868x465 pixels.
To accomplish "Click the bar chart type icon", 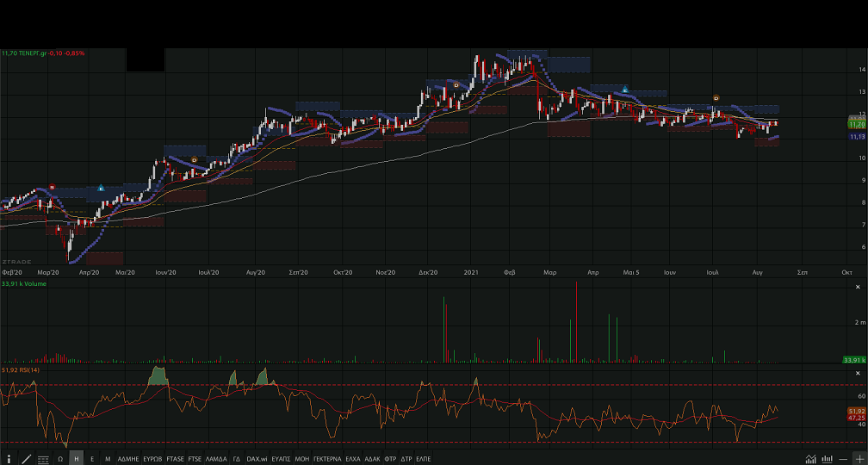I will coord(827,459).
